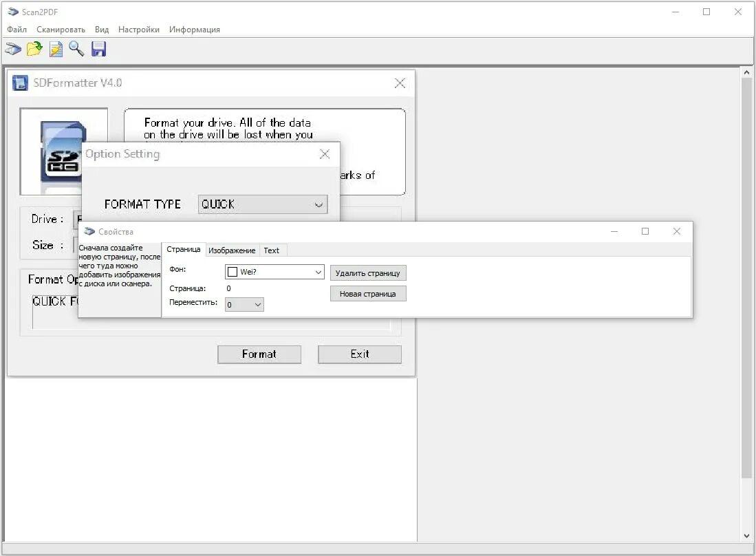Click the Size : label

click(x=47, y=245)
